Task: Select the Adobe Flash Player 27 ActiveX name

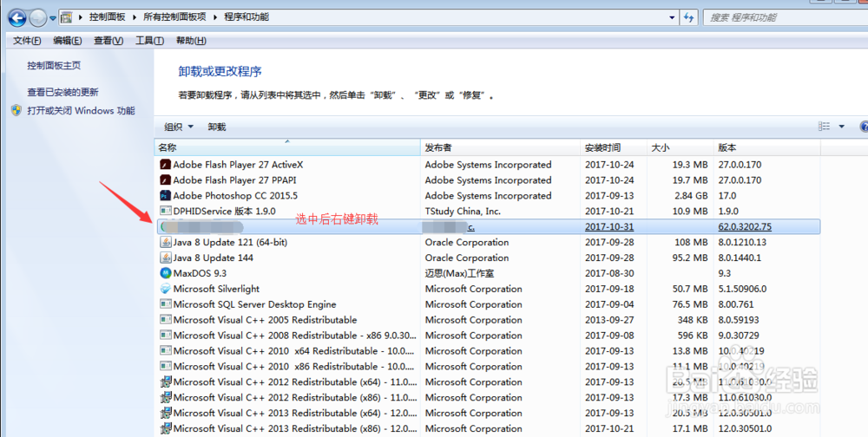Action: pyautogui.click(x=238, y=164)
